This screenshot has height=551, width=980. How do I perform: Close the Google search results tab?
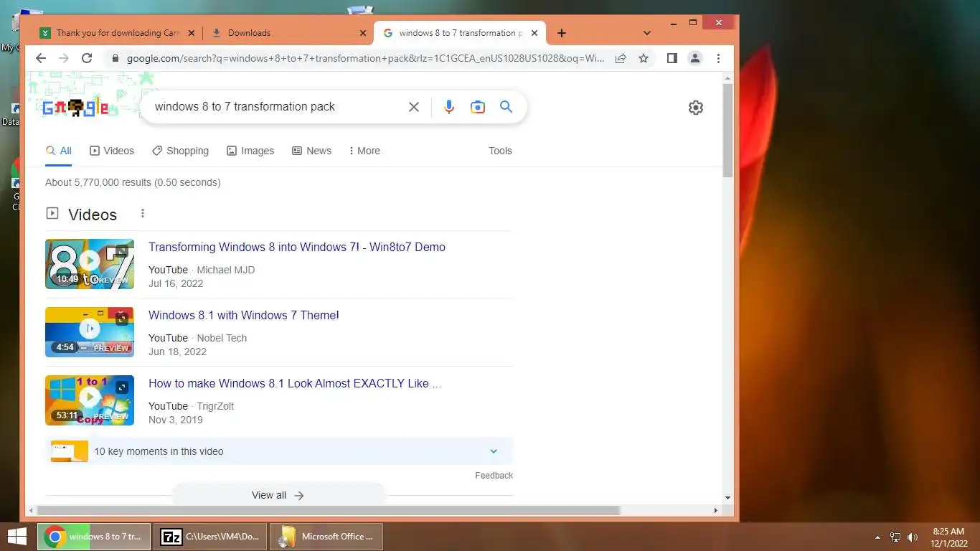(534, 33)
